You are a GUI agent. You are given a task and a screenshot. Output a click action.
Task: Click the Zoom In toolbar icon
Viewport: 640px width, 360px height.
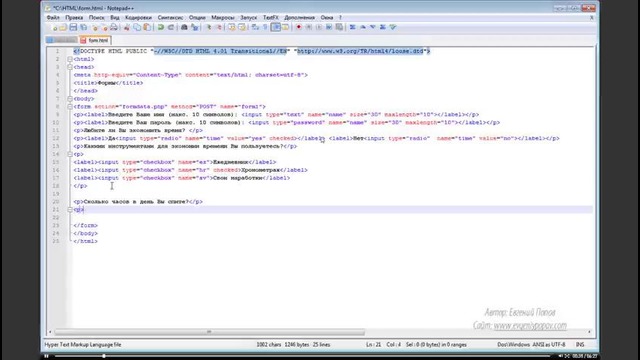209,27
